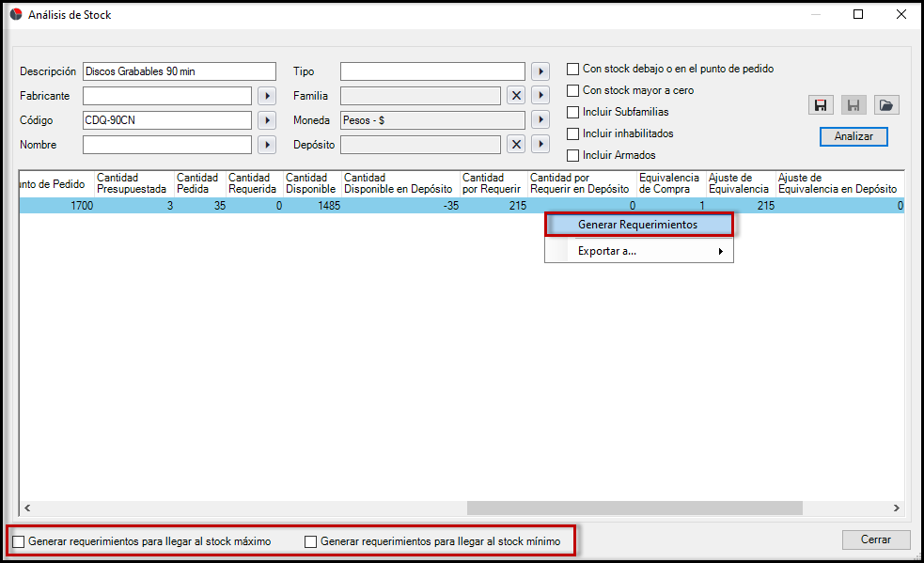Screen dimensions: 924x563
Task: Enable requerimientos para llegar al stock mínimo
Action: pyautogui.click(x=310, y=541)
